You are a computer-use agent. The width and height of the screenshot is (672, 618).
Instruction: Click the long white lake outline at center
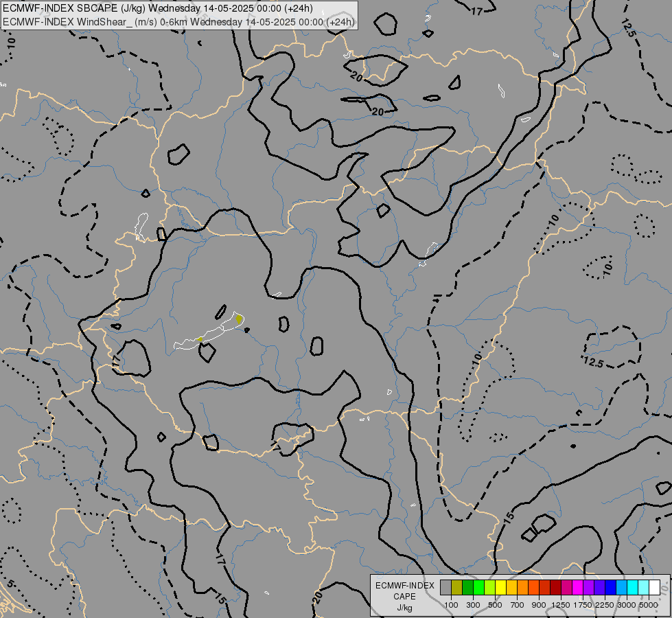(x=209, y=331)
